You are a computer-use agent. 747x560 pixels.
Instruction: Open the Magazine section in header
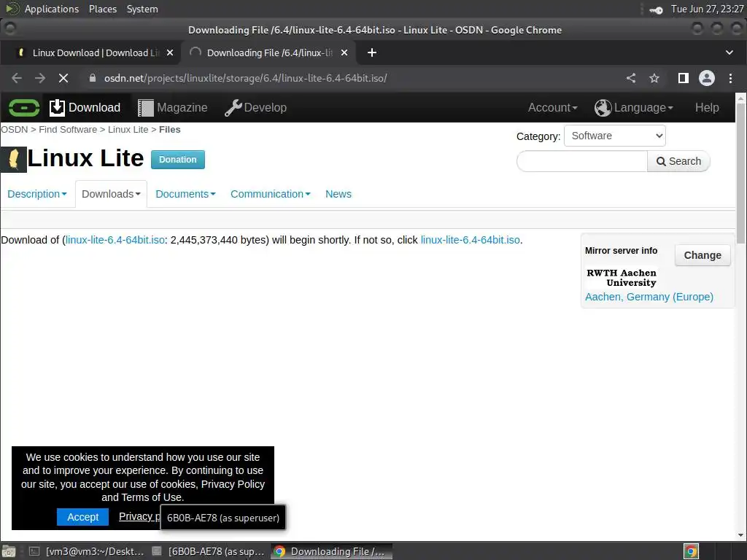coord(172,108)
